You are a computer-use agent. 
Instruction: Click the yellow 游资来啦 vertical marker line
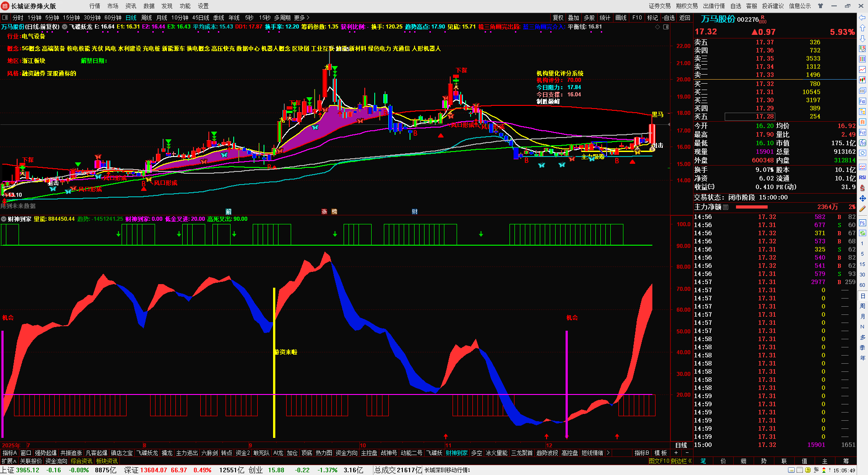tap(274, 362)
